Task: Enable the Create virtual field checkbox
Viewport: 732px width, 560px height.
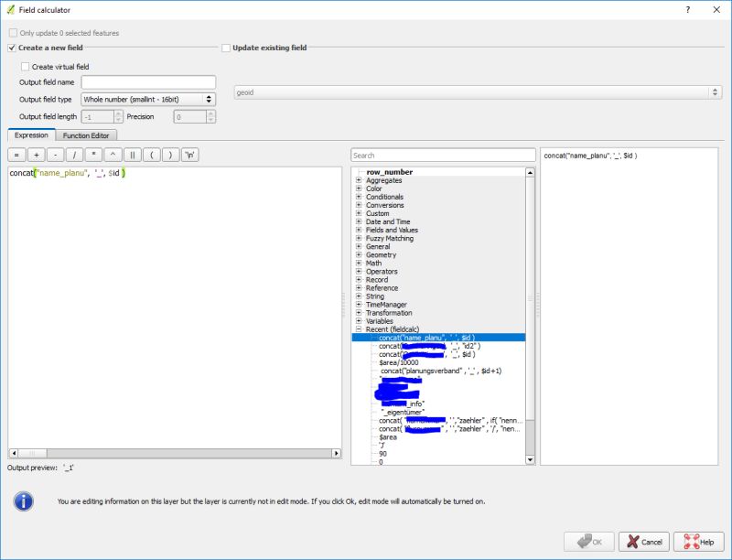Action: coord(26,66)
